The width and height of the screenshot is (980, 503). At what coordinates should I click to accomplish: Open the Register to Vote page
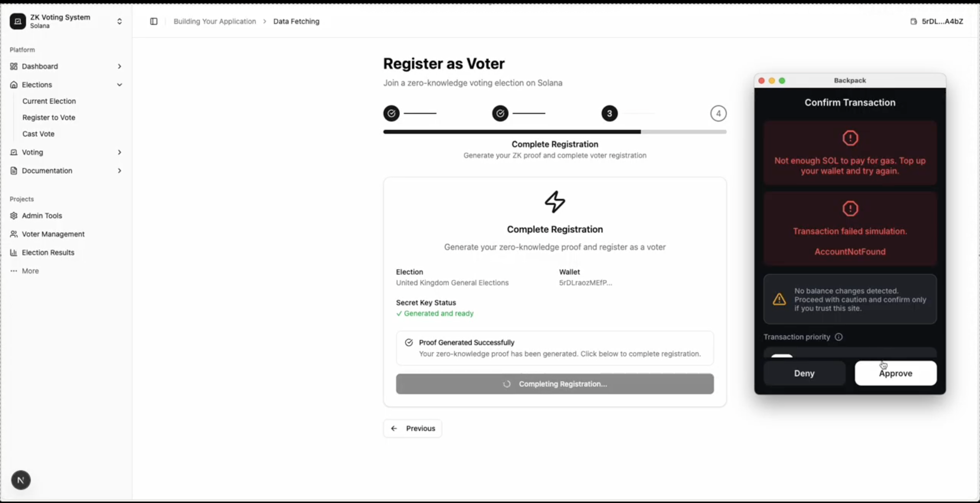pos(49,118)
